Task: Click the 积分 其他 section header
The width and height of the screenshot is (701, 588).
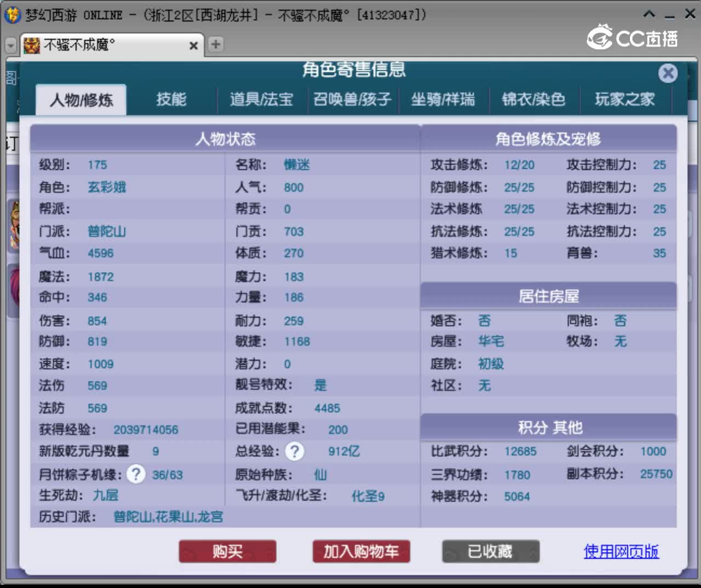Action: [x=549, y=428]
